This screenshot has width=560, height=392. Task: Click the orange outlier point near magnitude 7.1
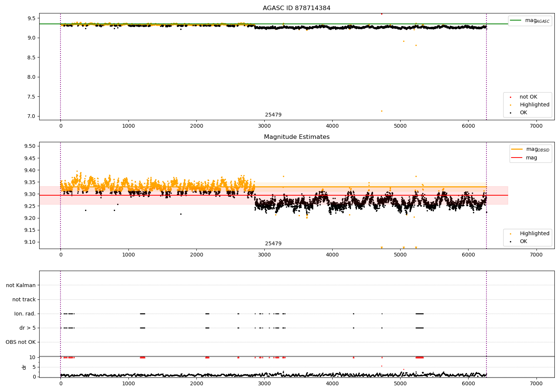[382, 111]
